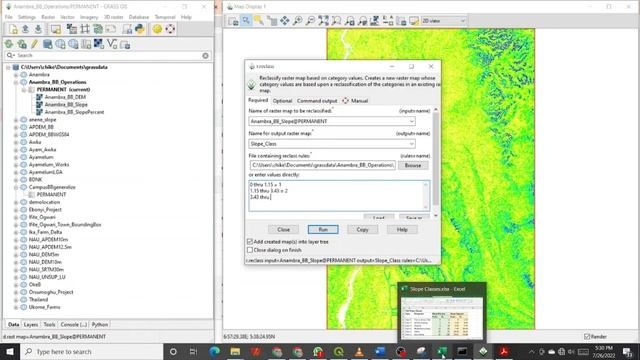This screenshot has width=640, height=360.
Task: Open Excel from the Windows taskbar
Action: tap(442, 351)
